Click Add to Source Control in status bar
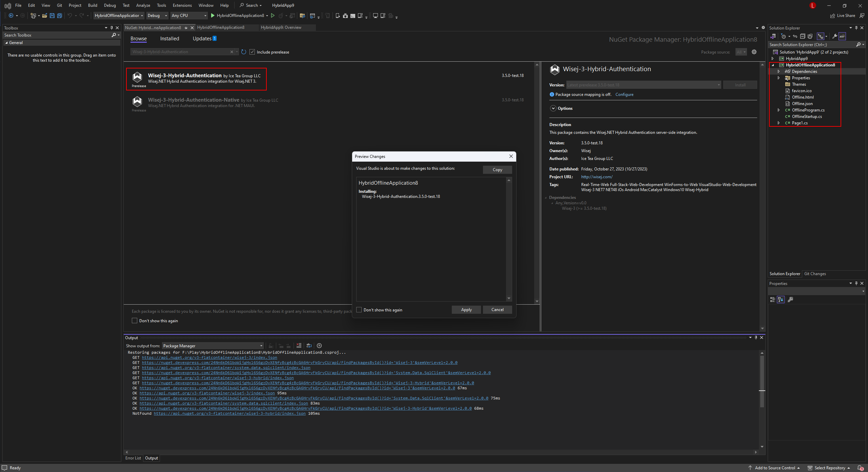 [x=774, y=468]
